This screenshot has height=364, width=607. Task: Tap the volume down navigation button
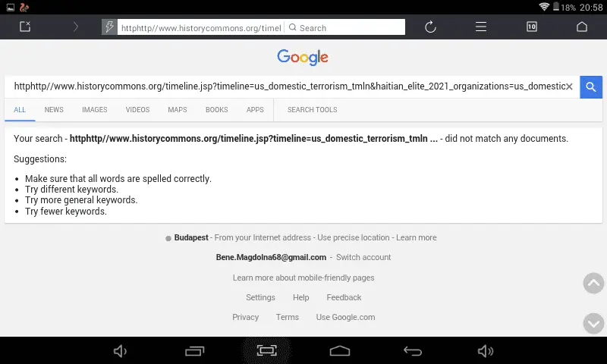(120, 351)
